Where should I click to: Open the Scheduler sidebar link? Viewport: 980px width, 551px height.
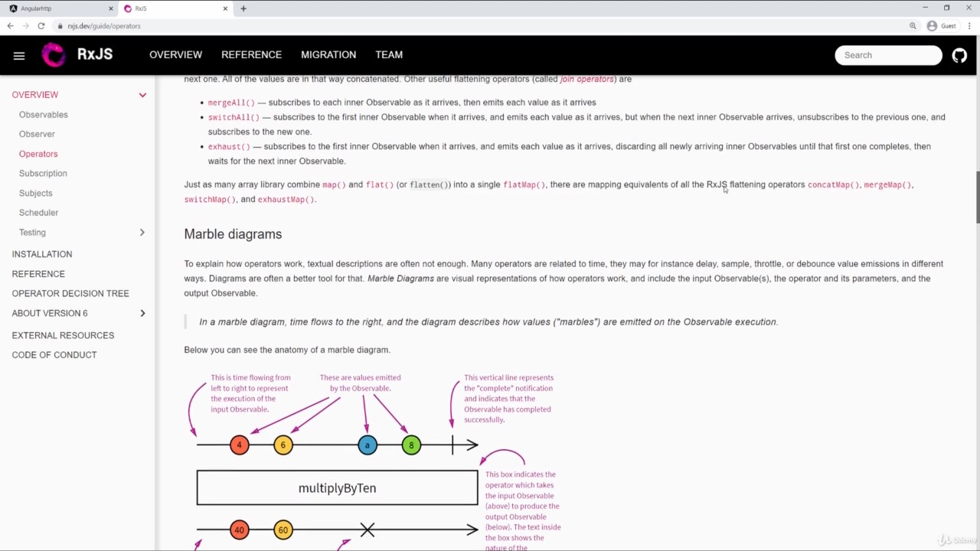point(38,213)
